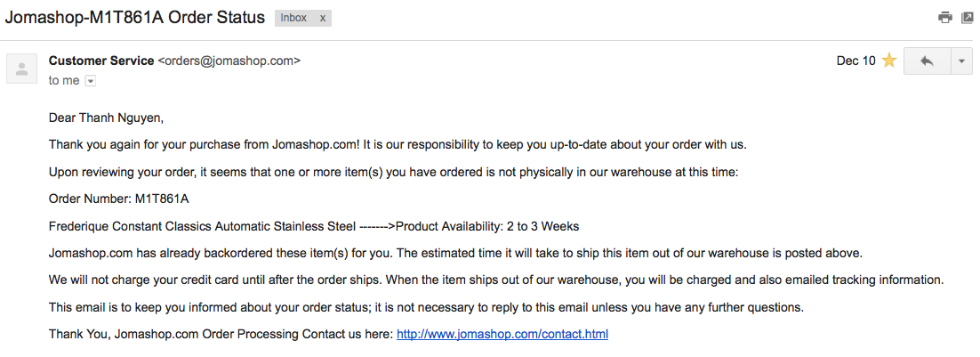Remove the Inbox label with its x
This screenshot has height=357, width=980.
[x=322, y=18]
